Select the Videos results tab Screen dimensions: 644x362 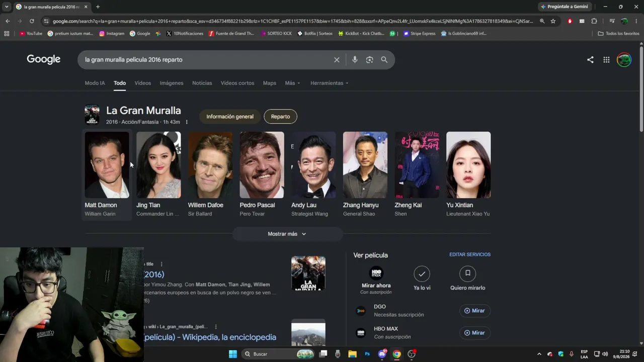142,83
